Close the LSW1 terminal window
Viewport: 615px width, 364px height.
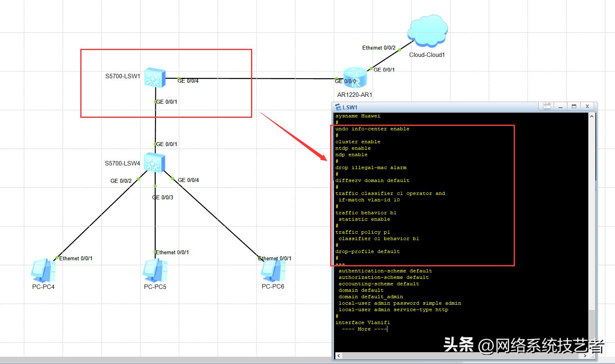coord(587,107)
